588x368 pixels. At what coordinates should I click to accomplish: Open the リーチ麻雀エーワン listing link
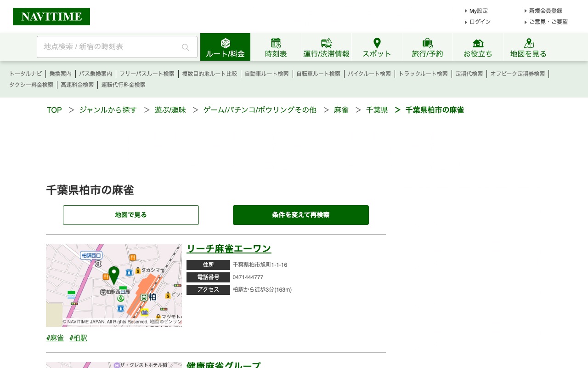coord(229,249)
